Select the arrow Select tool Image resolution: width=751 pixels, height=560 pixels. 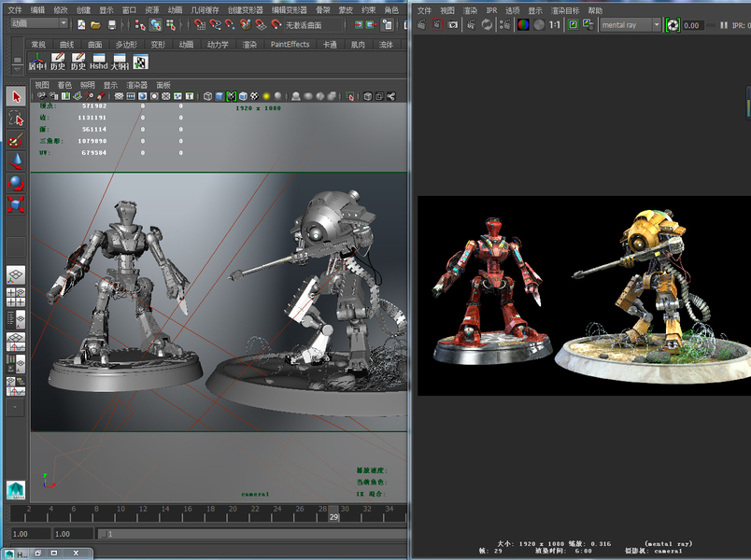(x=16, y=96)
